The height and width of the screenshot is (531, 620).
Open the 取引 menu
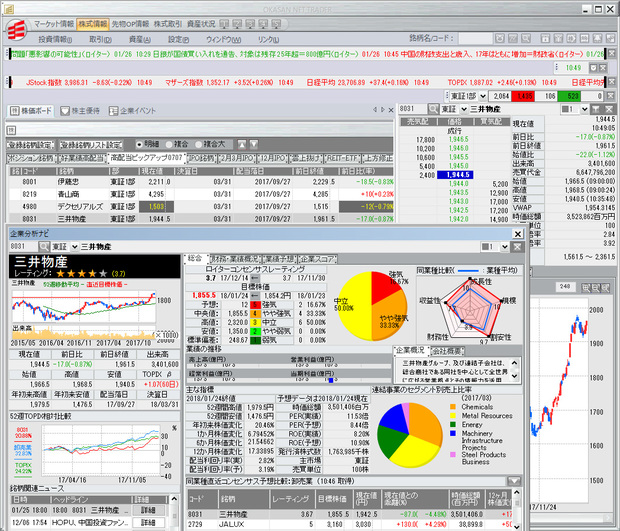[x=100, y=40]
